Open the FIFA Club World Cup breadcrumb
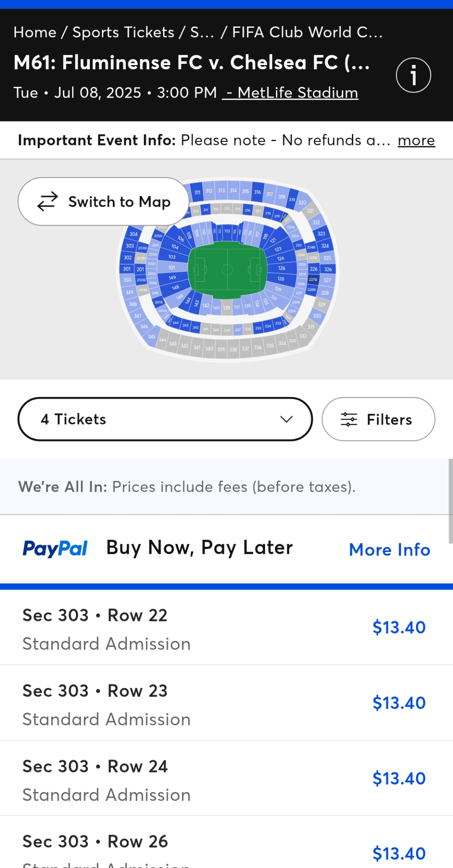Image resolution: width=453 pixels, height=868 pixels. (x=307, y=32)
